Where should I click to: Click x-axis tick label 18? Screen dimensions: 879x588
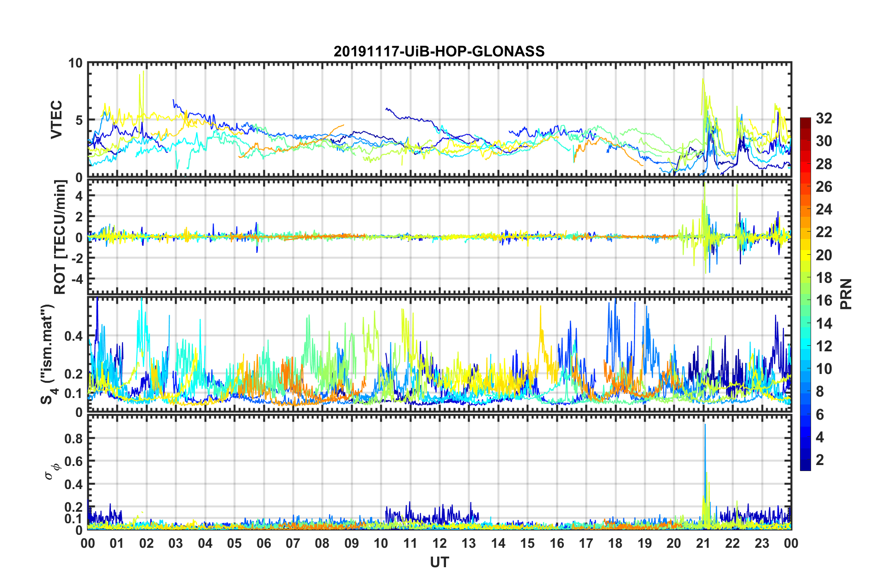(x=615, y=543)
